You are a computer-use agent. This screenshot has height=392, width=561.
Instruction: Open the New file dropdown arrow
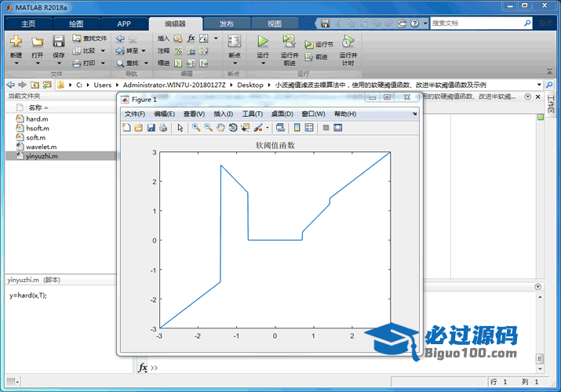pyautogui.click(x=16, y=64)
